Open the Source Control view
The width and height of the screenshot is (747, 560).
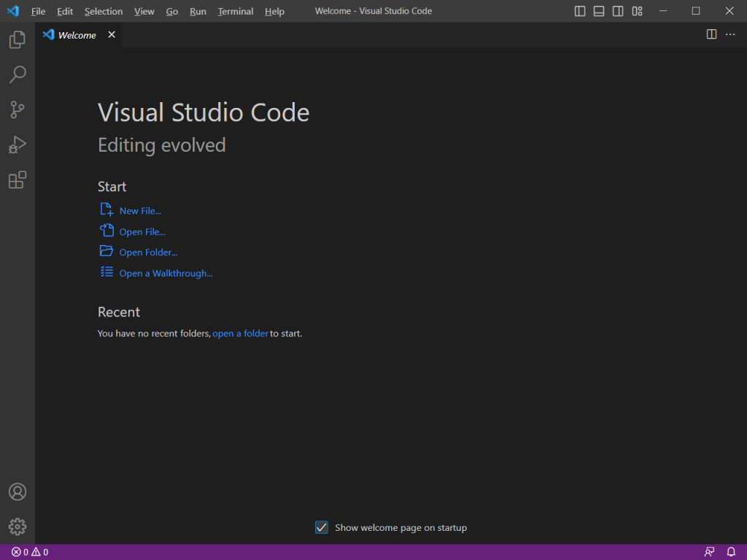coord(18,109)
